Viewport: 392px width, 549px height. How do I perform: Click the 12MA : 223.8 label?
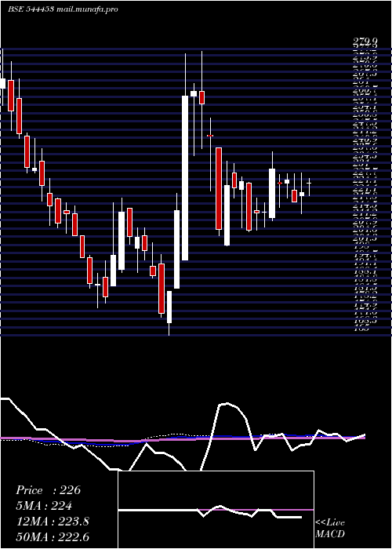[x=53, y=522]
